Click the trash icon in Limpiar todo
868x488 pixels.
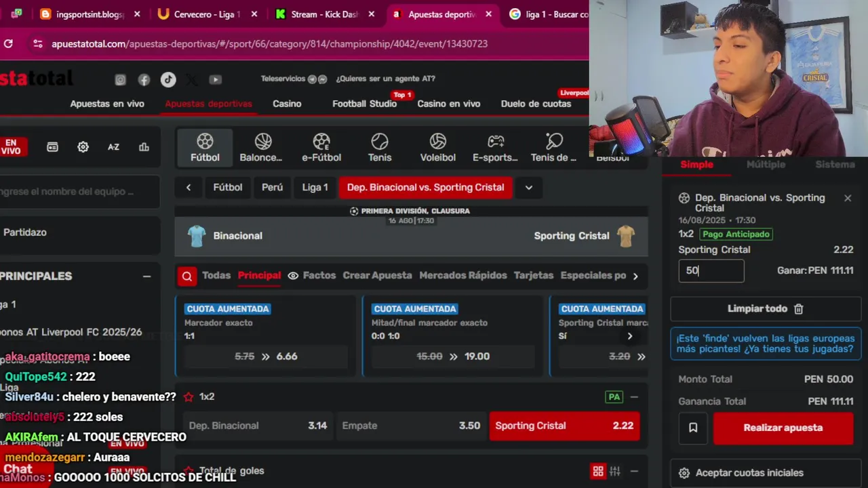click(x=799, y=309)
